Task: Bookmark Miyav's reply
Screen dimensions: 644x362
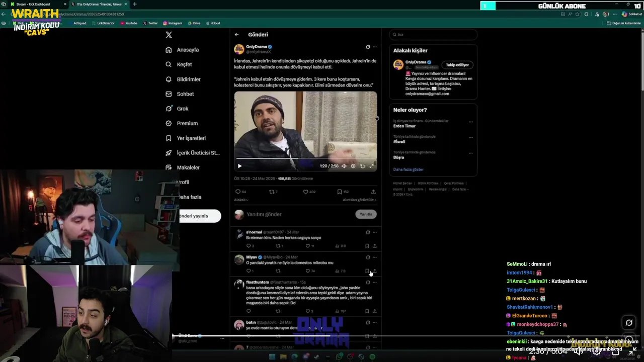Action: tap(367, 271)
